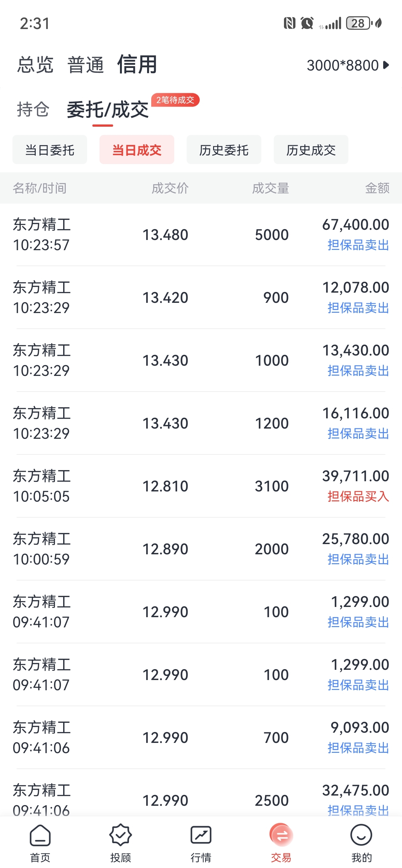
Task: Tap the 2笔待成交 pending badge
Action: pyautogui.click(x=175, y=100)
